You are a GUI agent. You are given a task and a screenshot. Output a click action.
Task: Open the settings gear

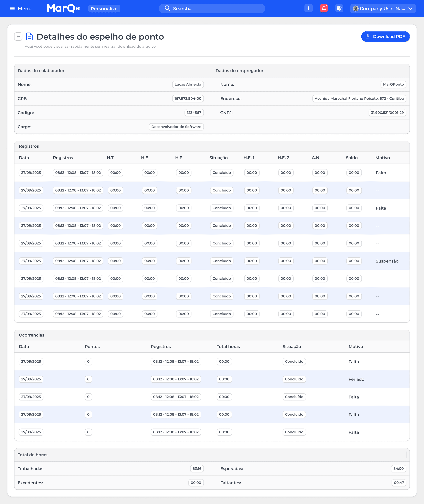[339, 8]
